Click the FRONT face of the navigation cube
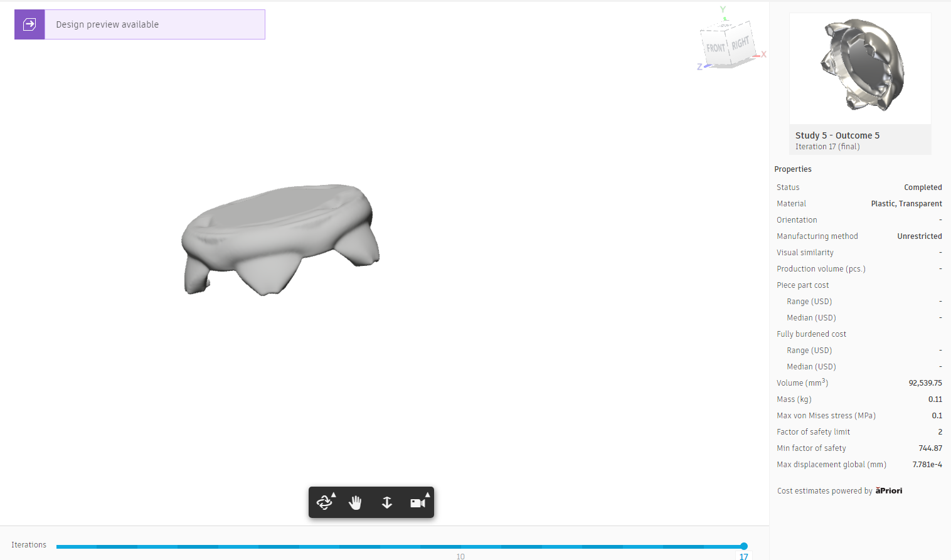 (x=716, y=48)
